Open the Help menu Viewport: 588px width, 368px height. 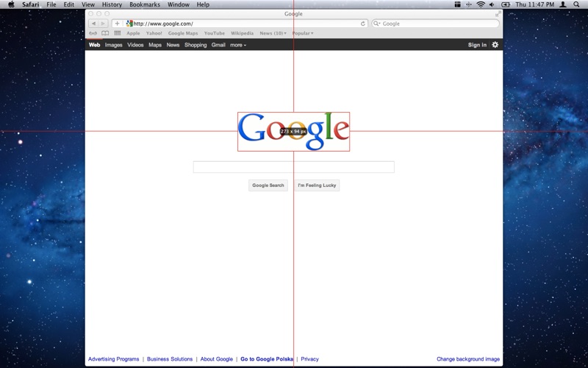[204, 4]
